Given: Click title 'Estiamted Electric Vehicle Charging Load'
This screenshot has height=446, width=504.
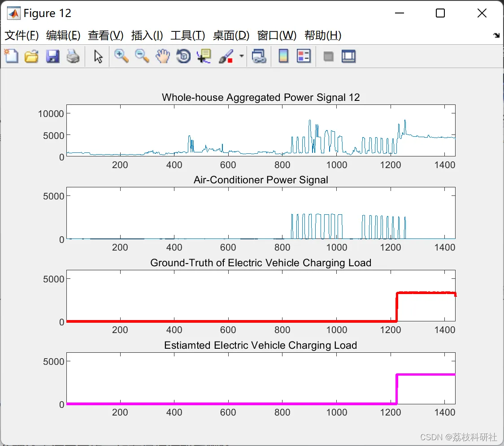Looking at the screenshot, I should coord(261,345).
